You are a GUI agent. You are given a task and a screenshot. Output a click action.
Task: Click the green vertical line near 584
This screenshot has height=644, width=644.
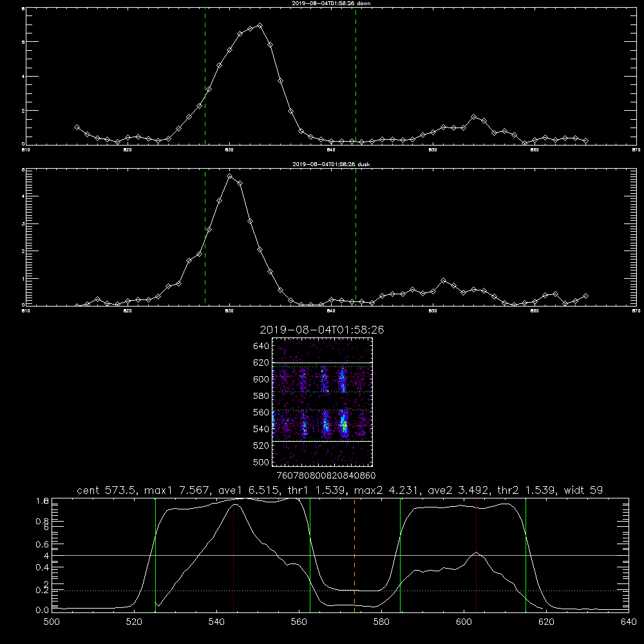tap(400, 554)
